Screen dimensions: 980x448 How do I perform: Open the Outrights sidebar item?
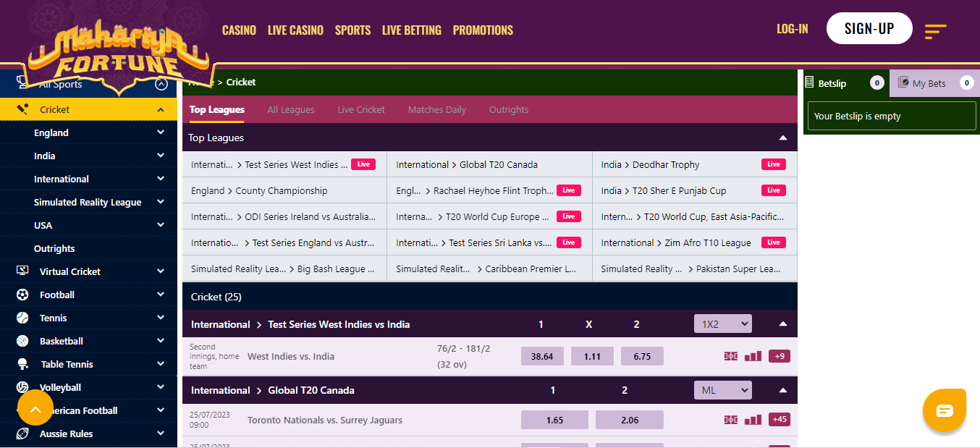point(88,248)
